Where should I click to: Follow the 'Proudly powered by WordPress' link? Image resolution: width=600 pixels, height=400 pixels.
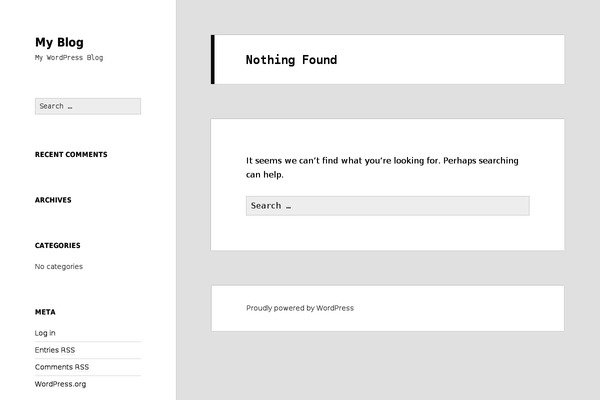pos(300,308)
